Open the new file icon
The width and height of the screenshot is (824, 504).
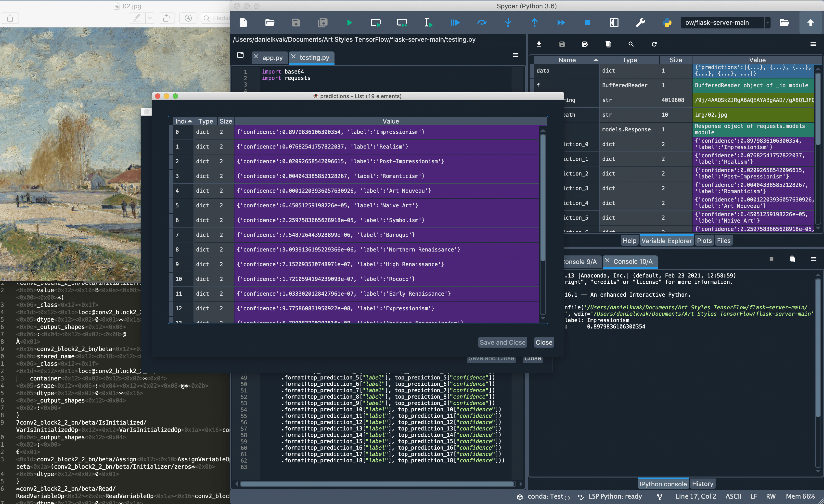pos(243,23)
